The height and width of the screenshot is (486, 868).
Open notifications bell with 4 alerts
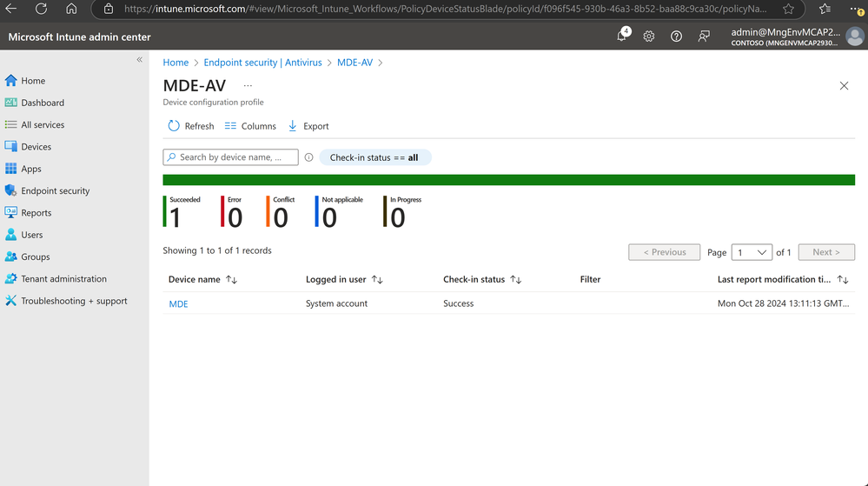coord(622,36)
